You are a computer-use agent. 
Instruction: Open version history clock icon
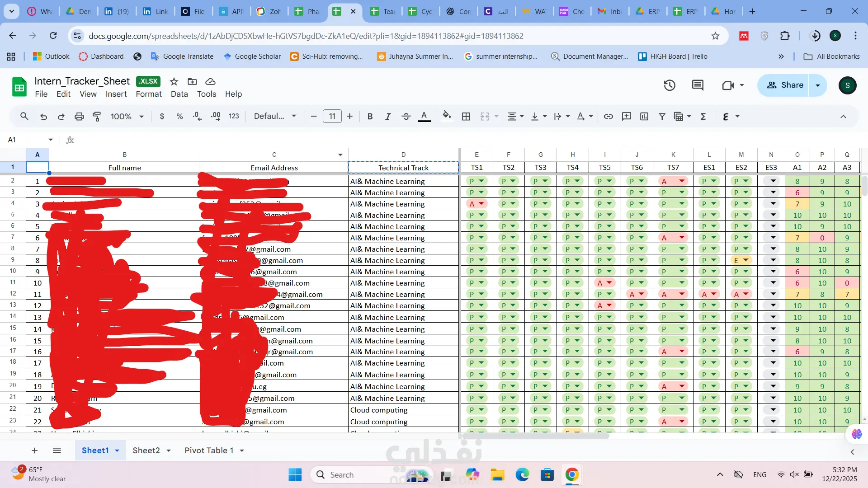coord(670,85)
